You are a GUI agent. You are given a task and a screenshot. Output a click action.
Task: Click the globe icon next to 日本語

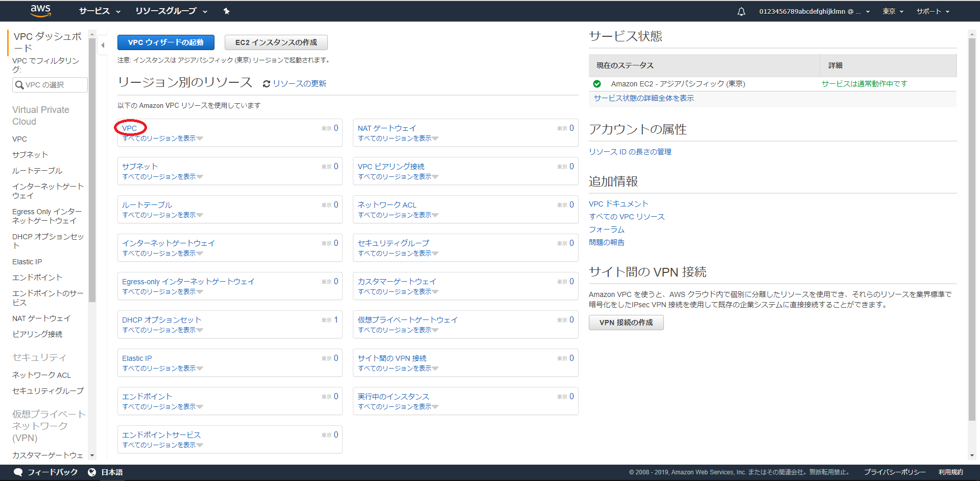click(x=92, y=472)
